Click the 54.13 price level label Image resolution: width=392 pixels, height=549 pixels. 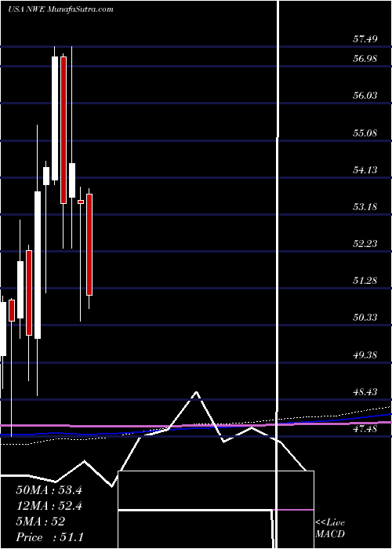tap(365, 170)
